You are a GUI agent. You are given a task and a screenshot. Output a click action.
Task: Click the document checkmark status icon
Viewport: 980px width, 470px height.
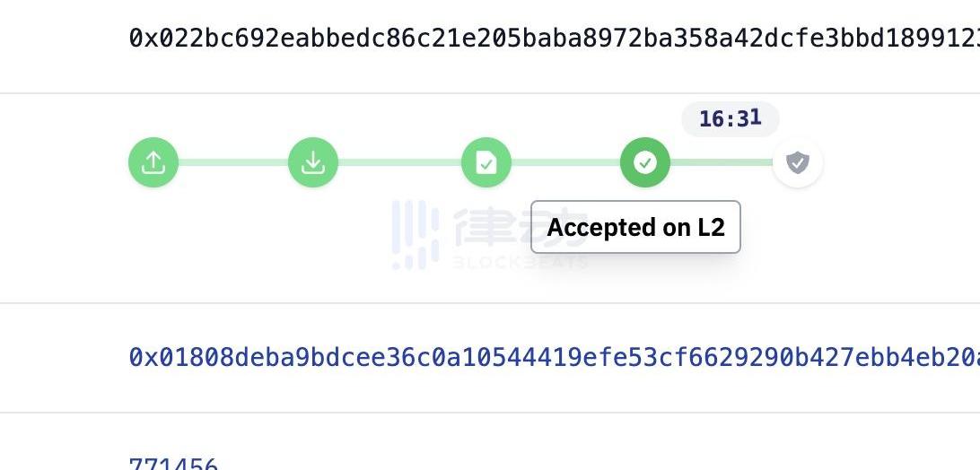click(x=486, y=162)
